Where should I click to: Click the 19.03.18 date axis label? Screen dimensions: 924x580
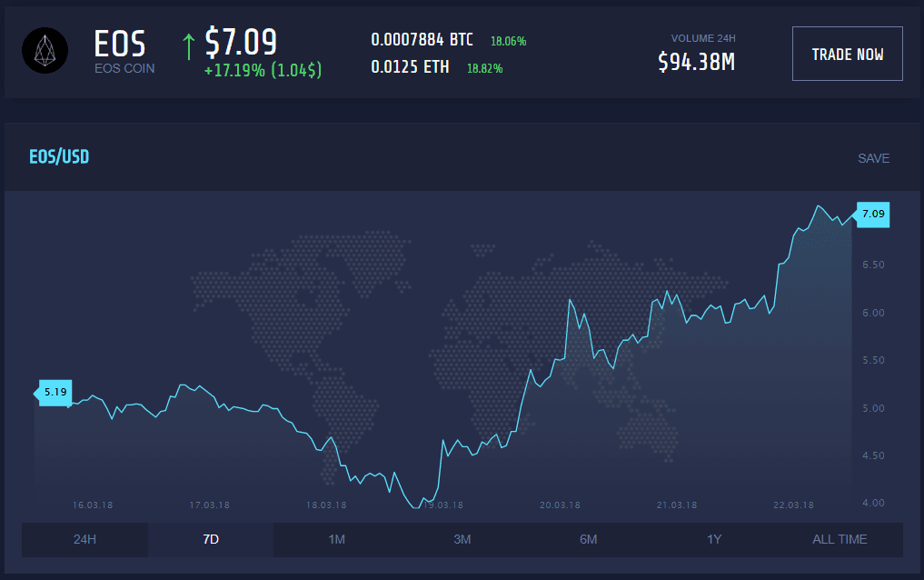pos(443,505)
